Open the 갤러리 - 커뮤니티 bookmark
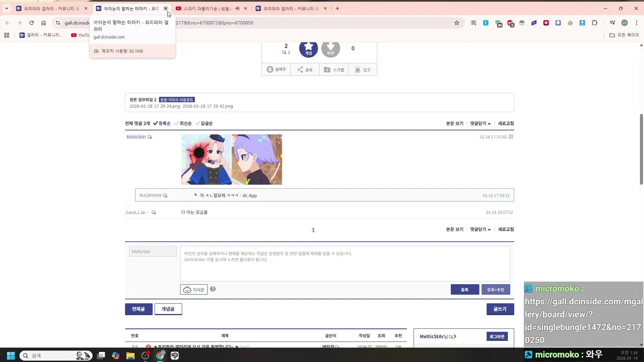This screenshot has width=644, height=362. (x=41, y=35)
